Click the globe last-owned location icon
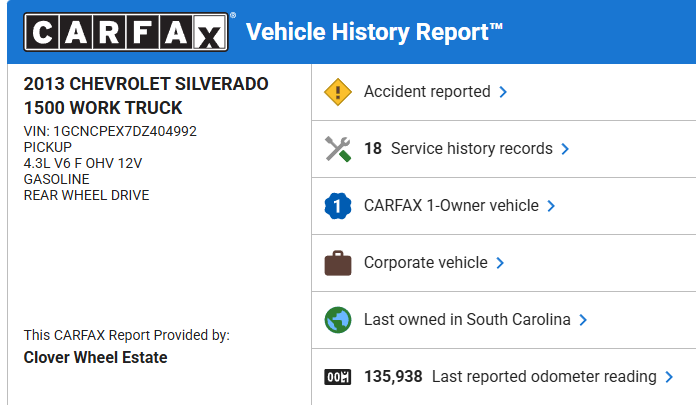696x405 pixels. [x=338, y=320]
